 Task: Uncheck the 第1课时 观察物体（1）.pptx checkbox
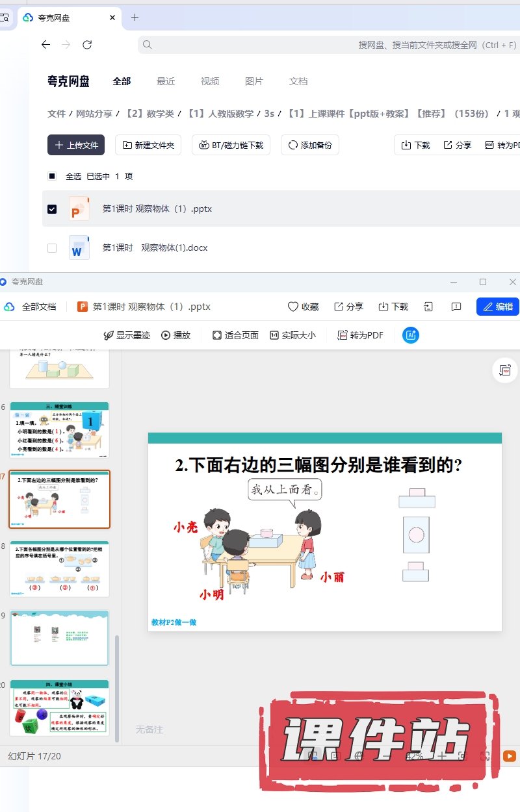(x=52, y=209)
